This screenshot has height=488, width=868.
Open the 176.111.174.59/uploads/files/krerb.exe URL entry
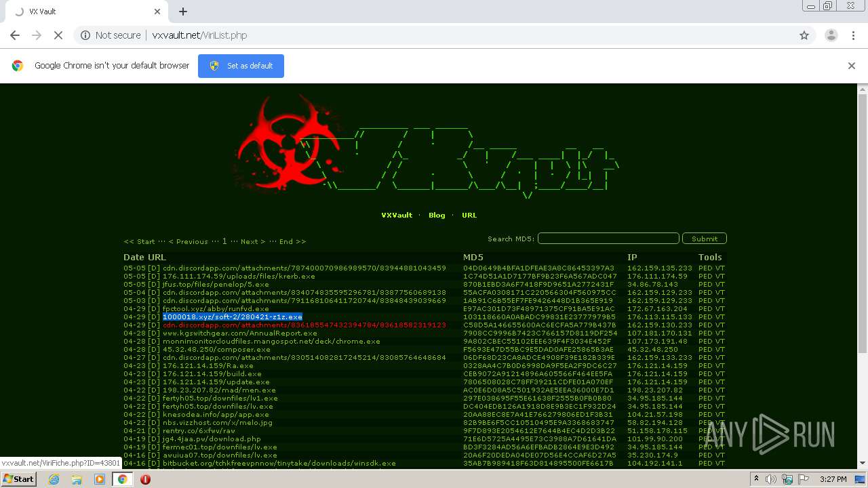[x=239, y=276]
